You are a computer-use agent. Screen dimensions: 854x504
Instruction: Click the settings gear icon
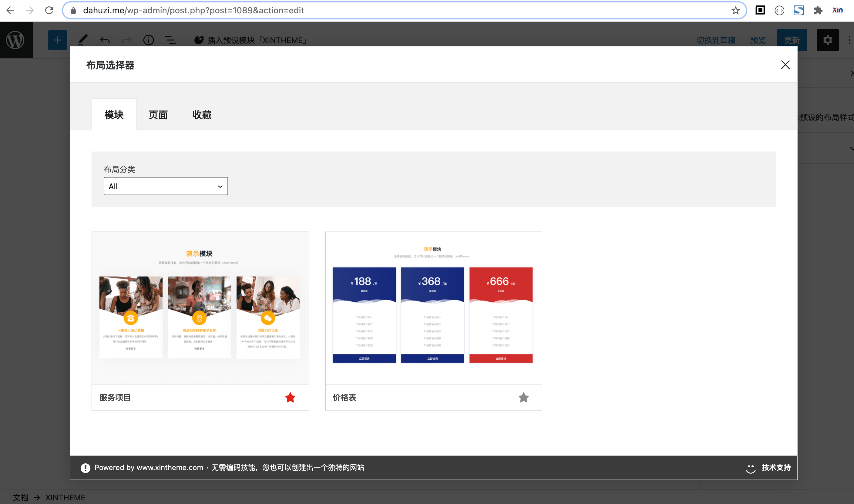827,40
